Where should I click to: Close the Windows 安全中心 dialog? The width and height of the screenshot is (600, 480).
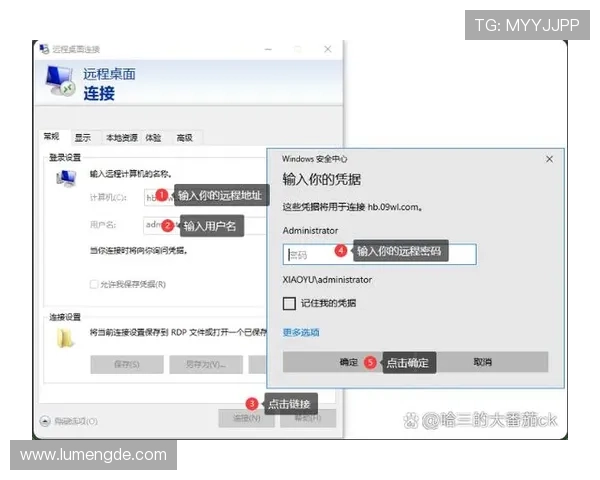pyautogui.click(x=549, y=159)
